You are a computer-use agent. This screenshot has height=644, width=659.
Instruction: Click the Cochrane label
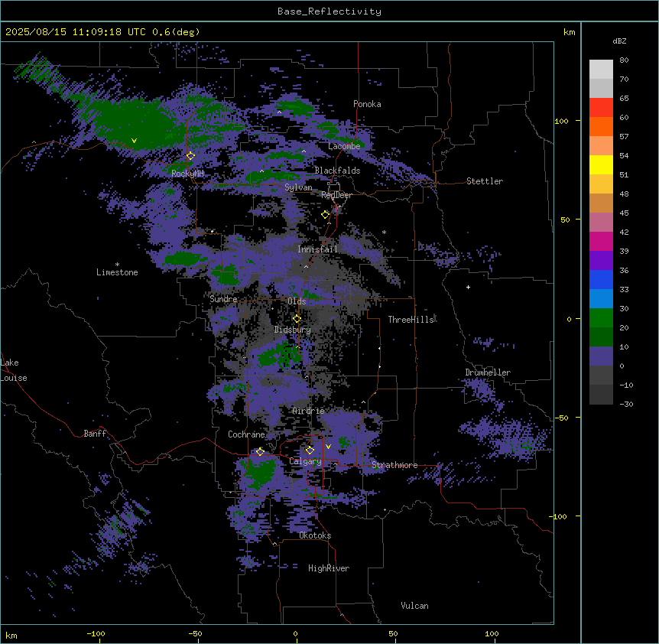click(x=246, y=434)
